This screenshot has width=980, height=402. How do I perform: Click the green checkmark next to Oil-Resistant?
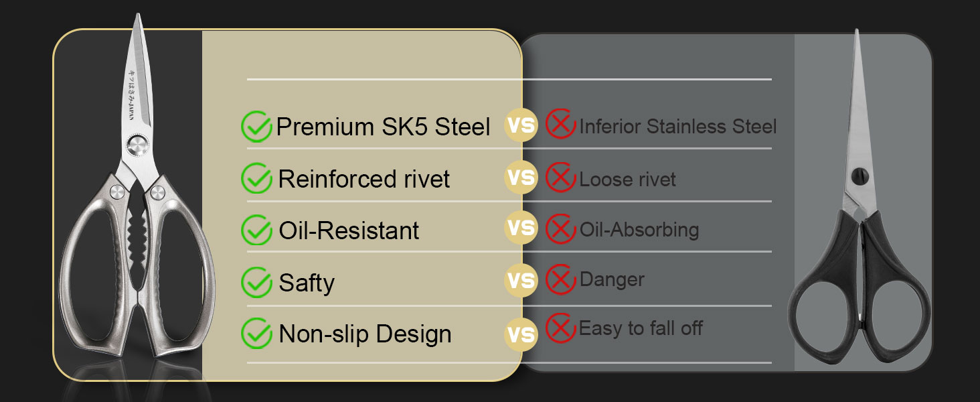[256, 230]
